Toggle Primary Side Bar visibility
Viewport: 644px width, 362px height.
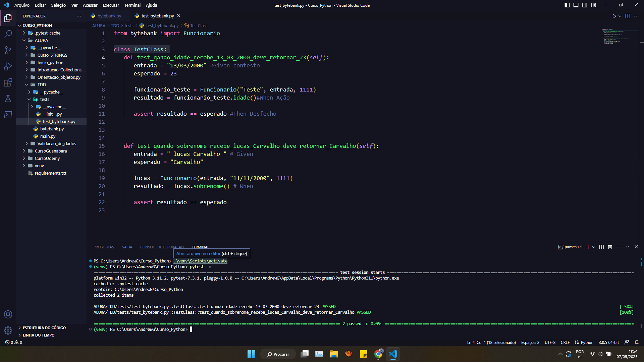(x=567, y=5)
